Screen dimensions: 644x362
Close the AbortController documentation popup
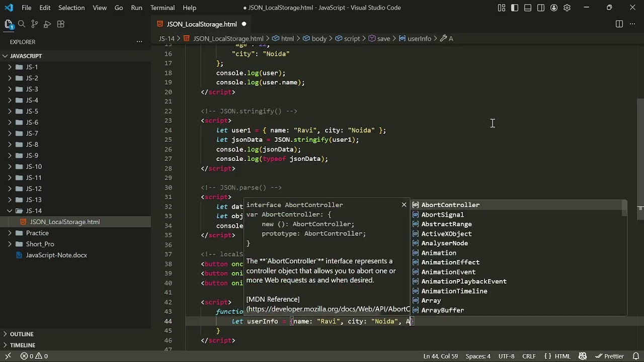coord(404,205)
